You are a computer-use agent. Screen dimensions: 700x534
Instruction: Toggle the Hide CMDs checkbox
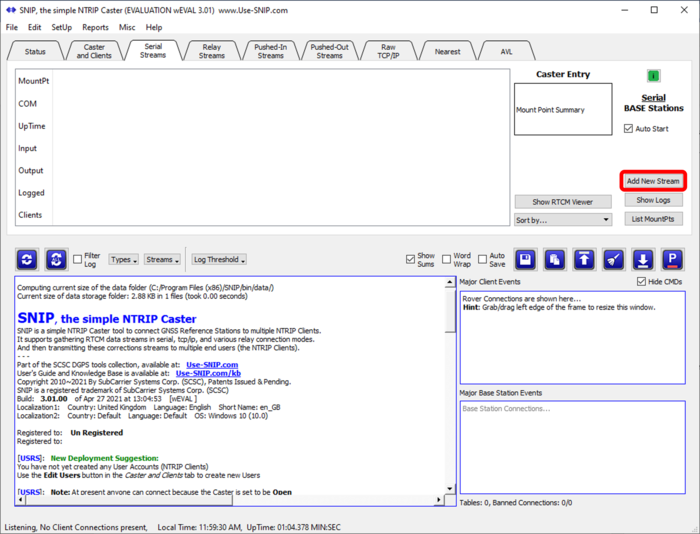pos(641,282)
